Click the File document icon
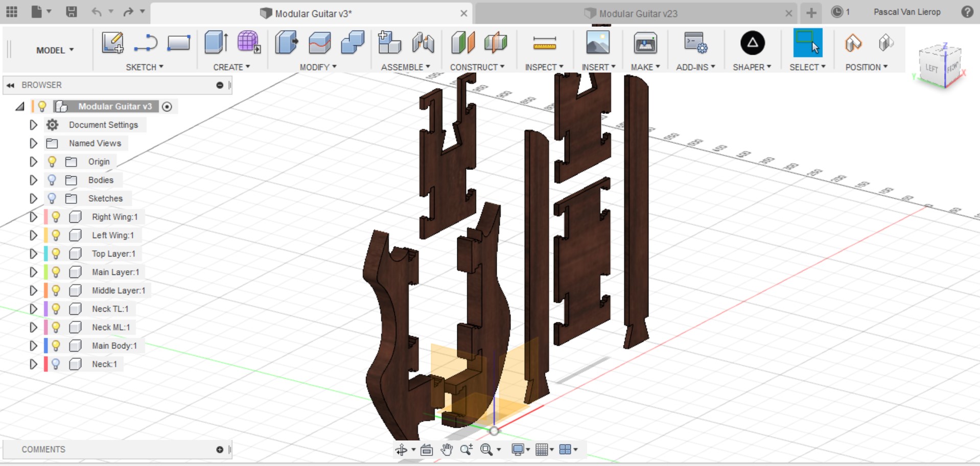 [x=37, y=12]
